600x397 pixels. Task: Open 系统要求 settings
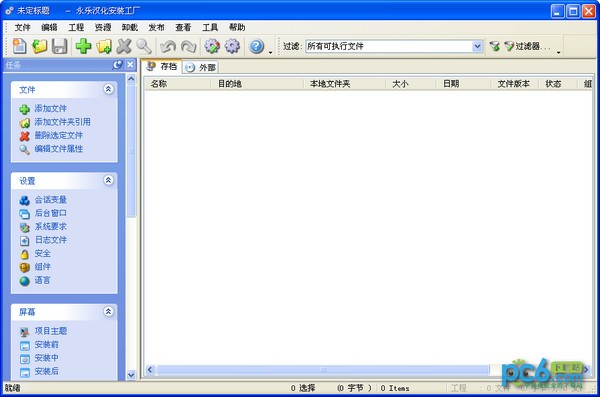tap(51, 227)
